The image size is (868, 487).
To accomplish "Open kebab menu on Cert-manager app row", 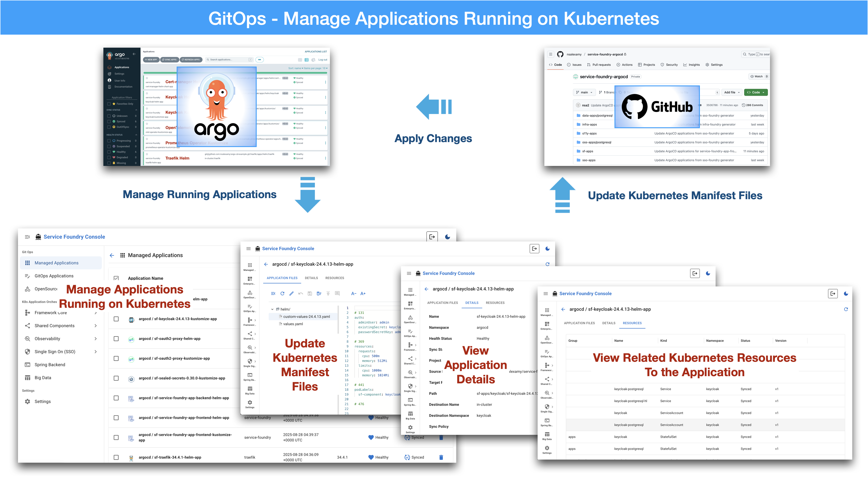I will (x=325, y=82).
